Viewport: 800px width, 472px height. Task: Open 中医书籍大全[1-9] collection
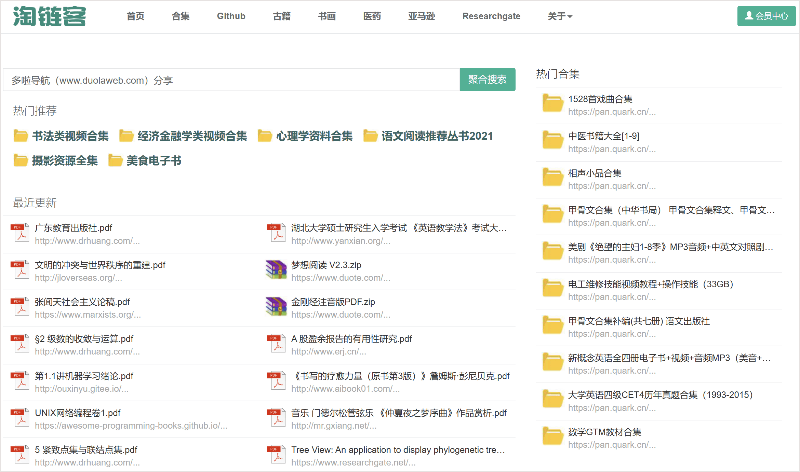pyautogui.click(x=604, y=136)
